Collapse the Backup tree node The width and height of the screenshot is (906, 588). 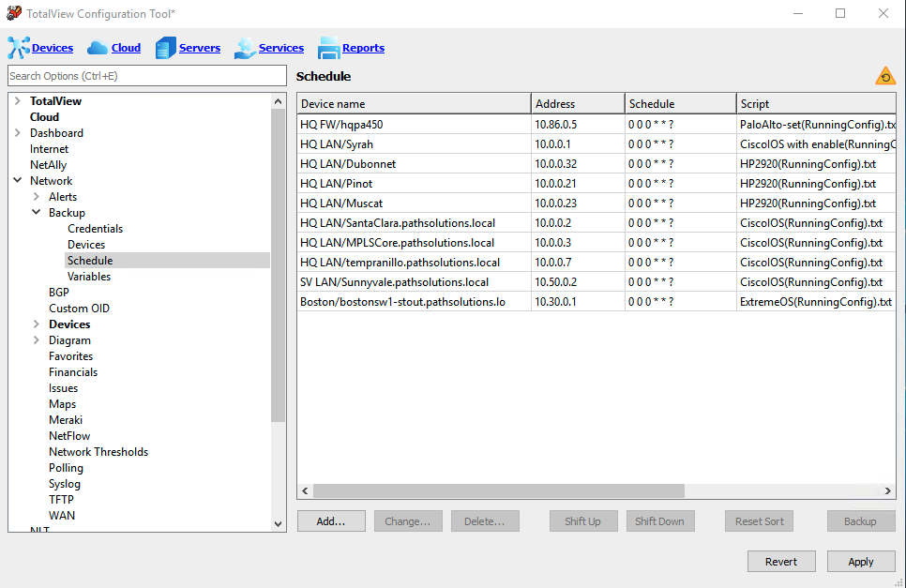(x=37, y=212)
